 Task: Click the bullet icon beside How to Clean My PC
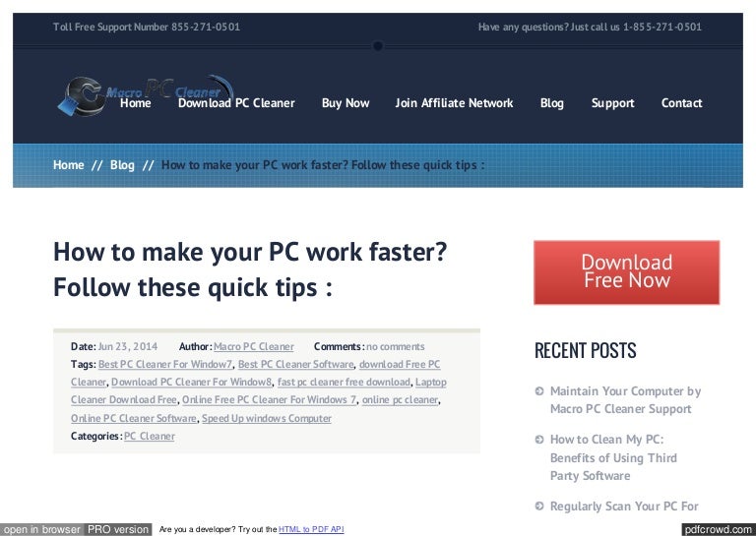(x=538, y=441)
